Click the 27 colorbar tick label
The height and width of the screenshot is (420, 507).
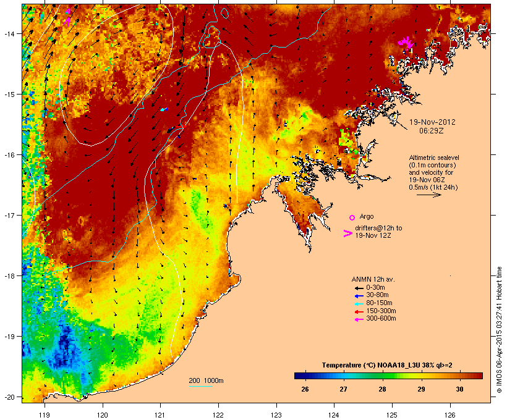tap(343, 389)
